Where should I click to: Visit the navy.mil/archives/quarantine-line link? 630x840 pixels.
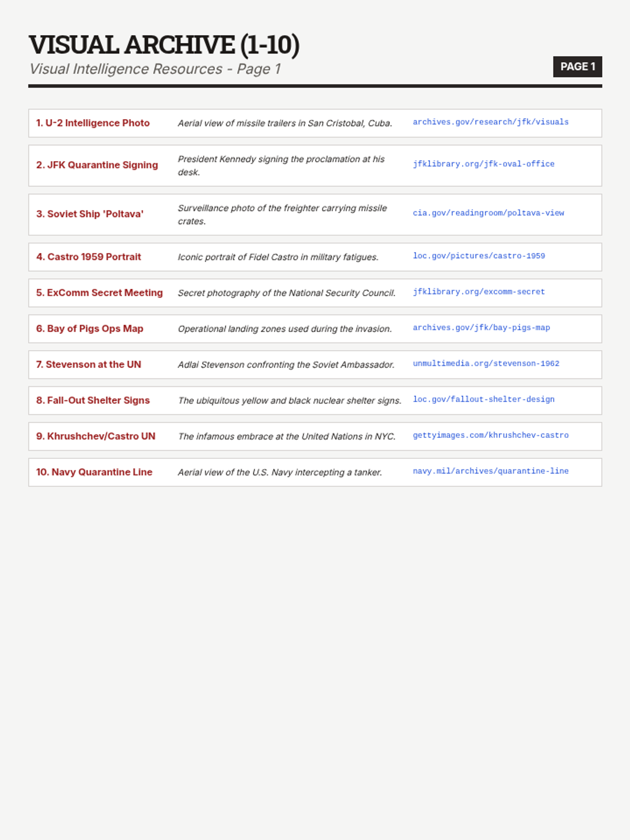(490, 471)
